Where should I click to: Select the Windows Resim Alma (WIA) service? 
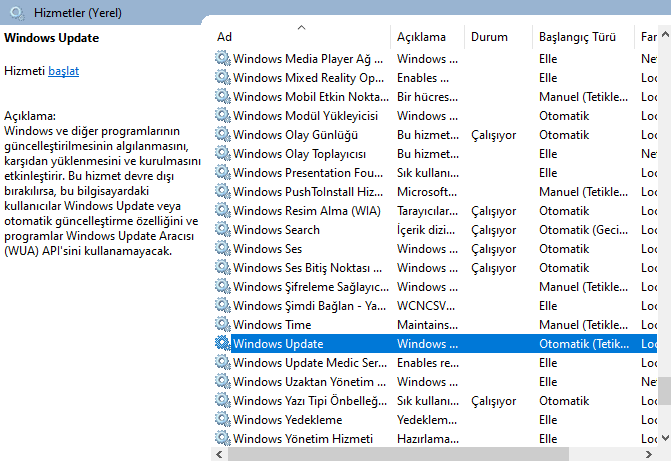coord(435,211)
